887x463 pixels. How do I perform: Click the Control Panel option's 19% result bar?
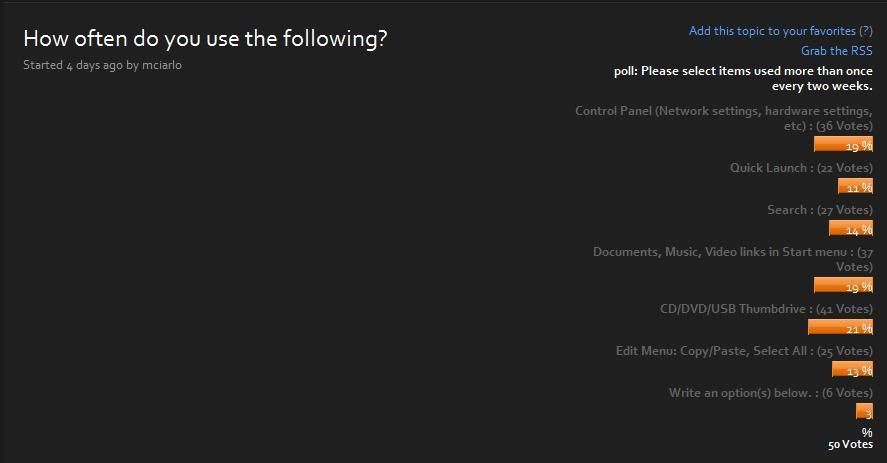(843, 144)
